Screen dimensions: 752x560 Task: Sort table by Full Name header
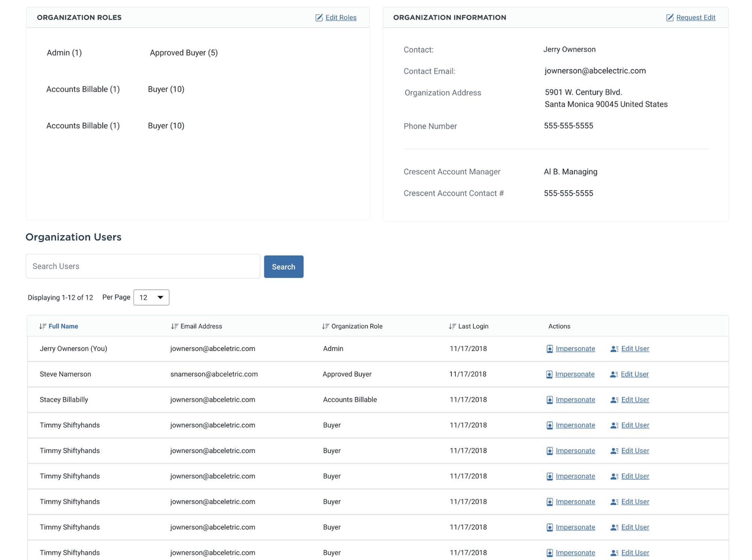pos(63,326)
